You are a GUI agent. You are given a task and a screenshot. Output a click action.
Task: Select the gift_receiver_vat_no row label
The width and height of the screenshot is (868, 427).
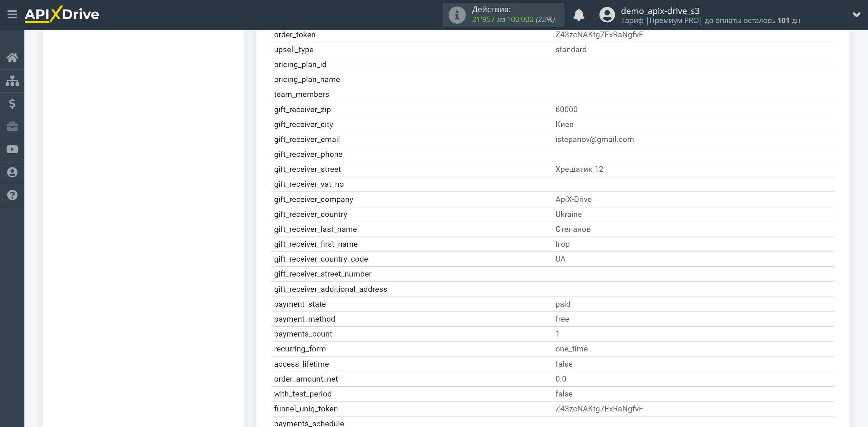[x=309, y=184]
